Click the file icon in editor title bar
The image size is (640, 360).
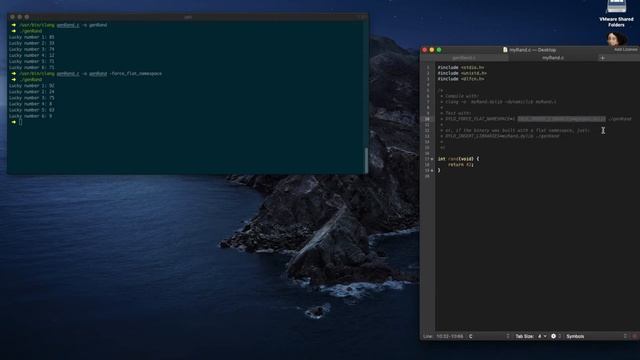(505, 50)
